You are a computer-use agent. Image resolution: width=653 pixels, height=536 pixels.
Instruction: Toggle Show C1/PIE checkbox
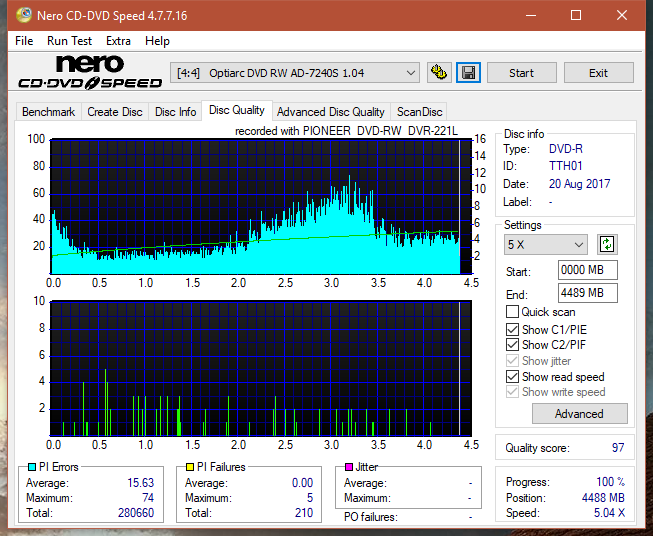(512, 329)
